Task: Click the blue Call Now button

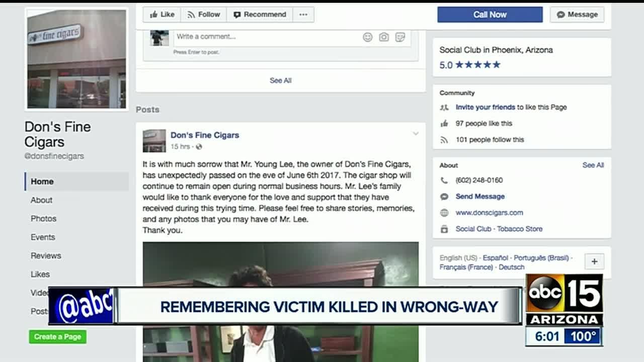Action: [x=490, y=15]
